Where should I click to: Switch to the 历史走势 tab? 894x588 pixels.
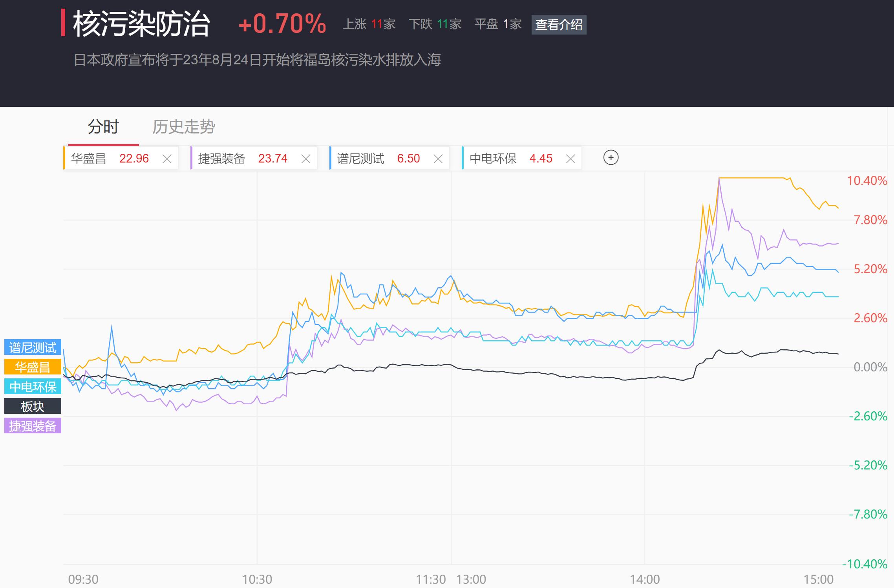[184, 127]
